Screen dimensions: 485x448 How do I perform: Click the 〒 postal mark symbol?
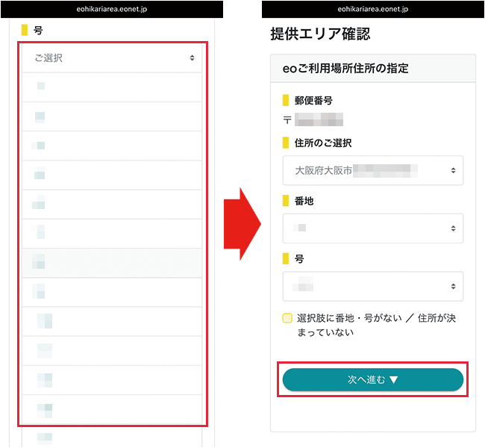coord(287,119)
